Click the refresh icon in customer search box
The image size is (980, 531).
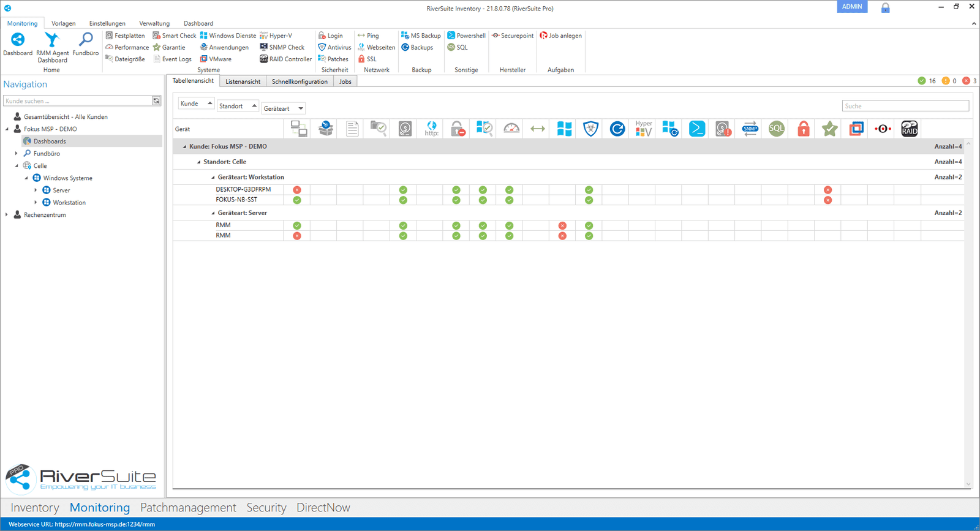pyautogui.click(x=156, y=101)
